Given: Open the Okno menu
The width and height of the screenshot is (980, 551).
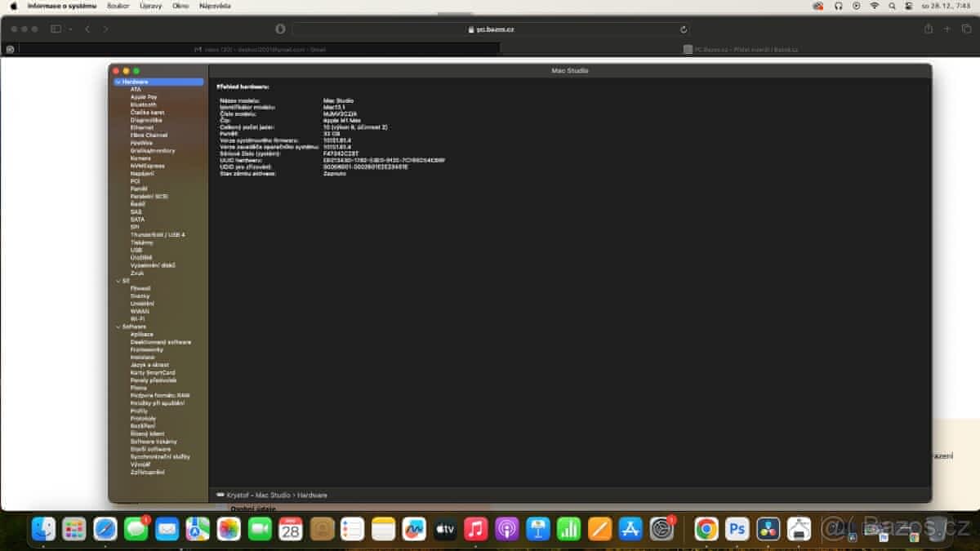Looking at the screenshot, I should click(x=180, y=6).
